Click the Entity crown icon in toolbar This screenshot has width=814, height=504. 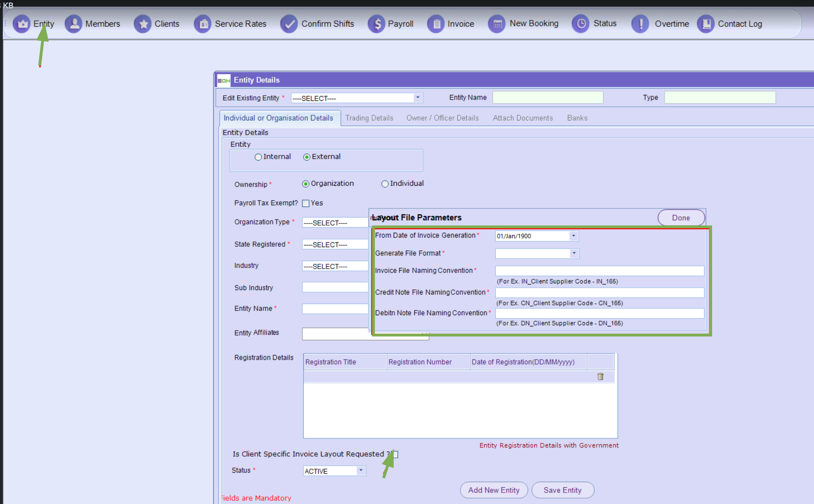click(22, 24)
